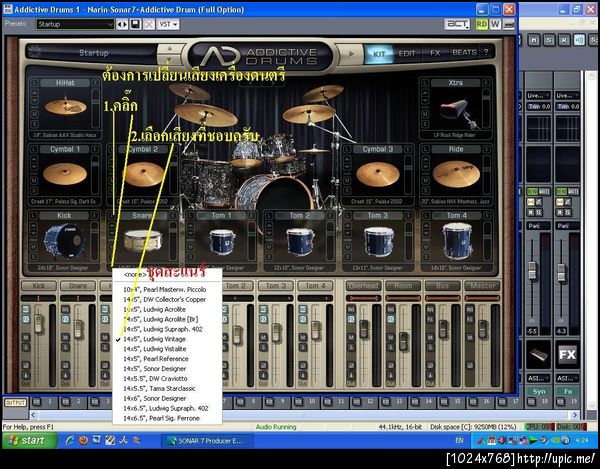This screenshot has height=469, width=600.
Task: Click the preset down arrow beside Startup display
Action: 170,60
